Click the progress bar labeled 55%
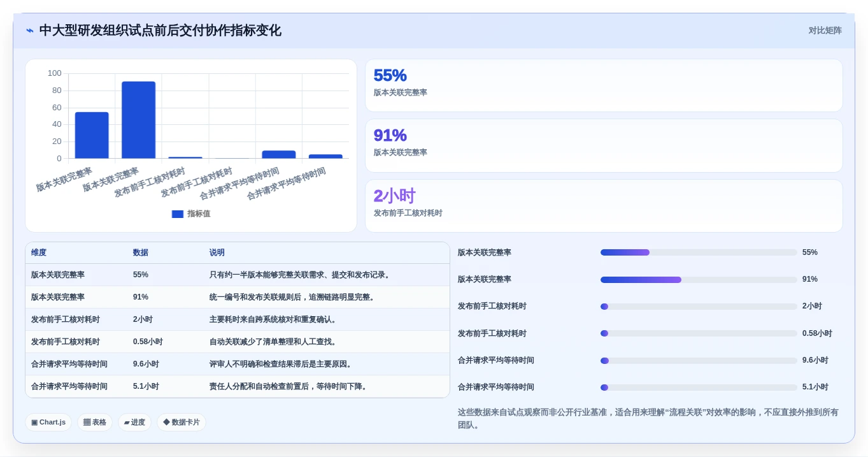This screenshot has width=868, height=457. (x=699, y=252)
